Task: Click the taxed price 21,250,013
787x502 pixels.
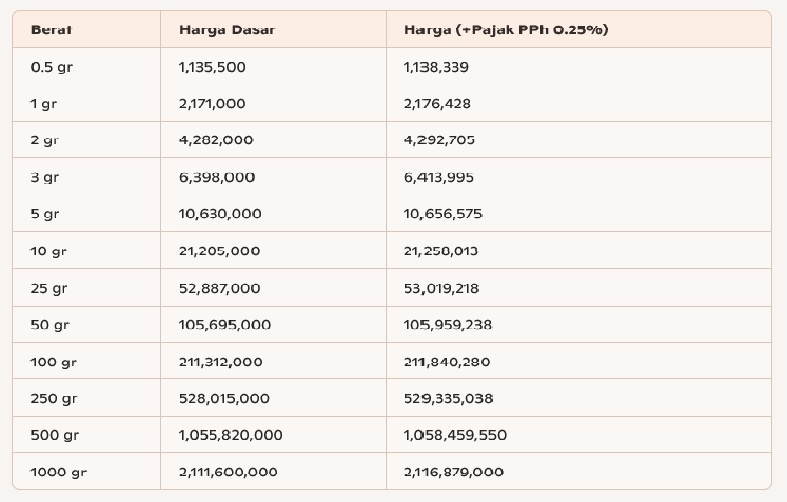Action: 441,251
